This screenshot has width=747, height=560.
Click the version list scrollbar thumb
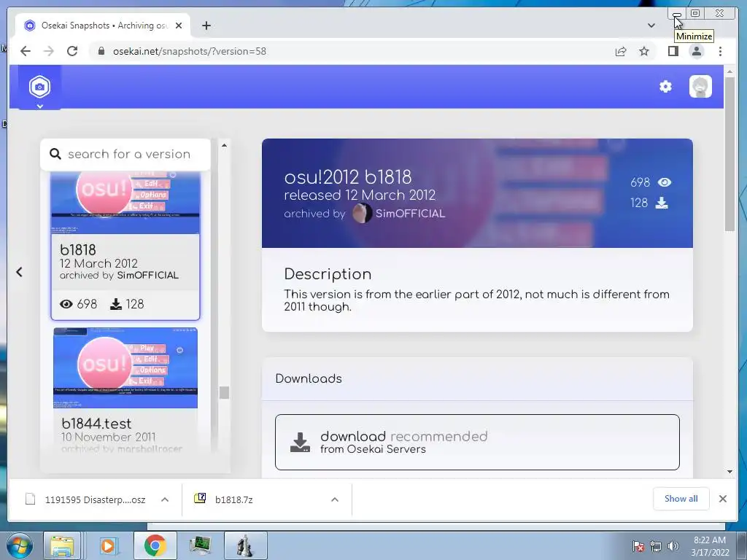pos(224,392)
